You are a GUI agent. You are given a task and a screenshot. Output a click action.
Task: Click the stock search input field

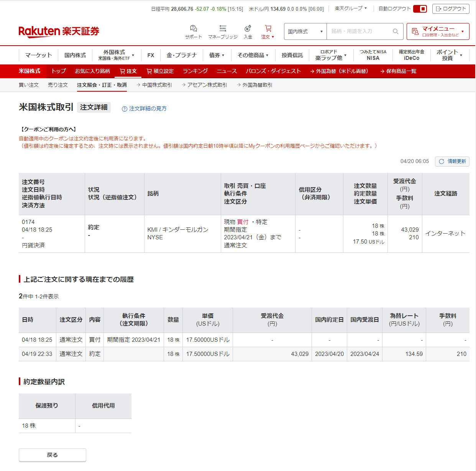point(360,31)
